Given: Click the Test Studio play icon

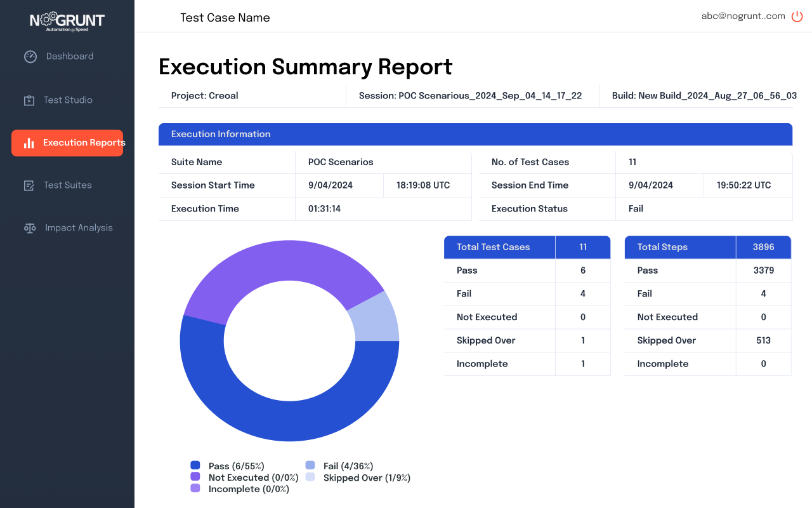Looking at the screenshot, I should click(29, 100).
